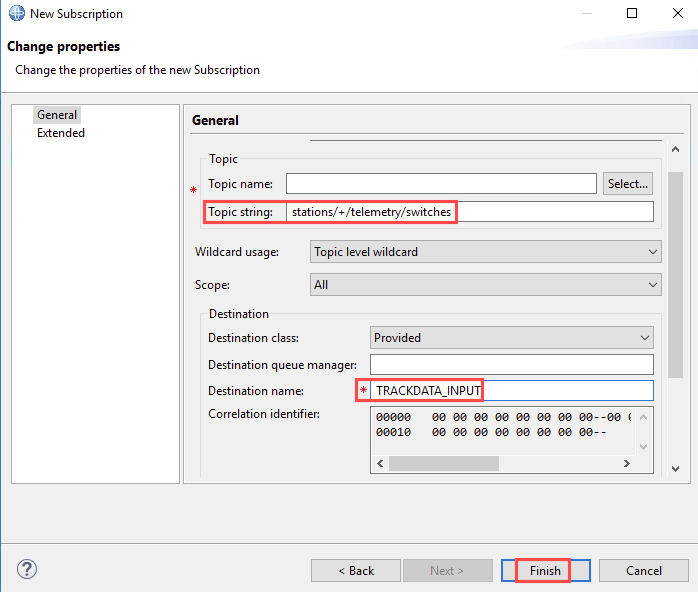Open the Wildcard usage dropdown
The width and height of the screenshot is (698, 592).
coord(486,251)
